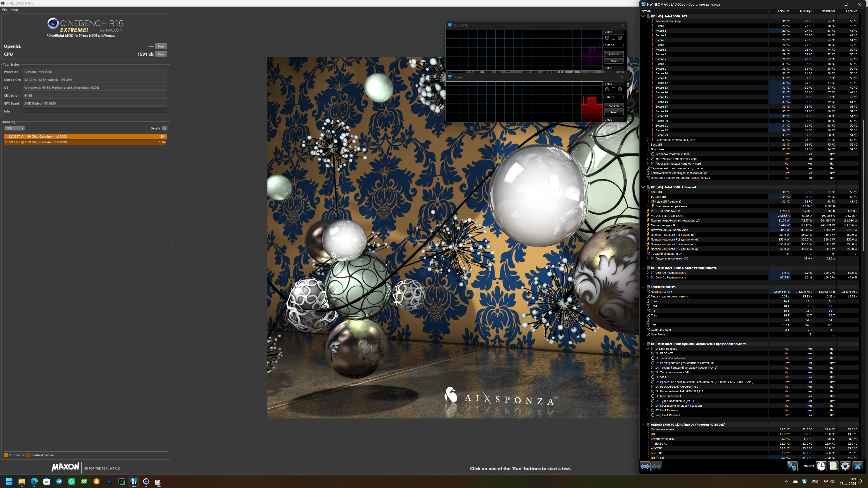Run the CPU benchmark test
The height and width of the screenshot is (488, 868).
[161, 54]
